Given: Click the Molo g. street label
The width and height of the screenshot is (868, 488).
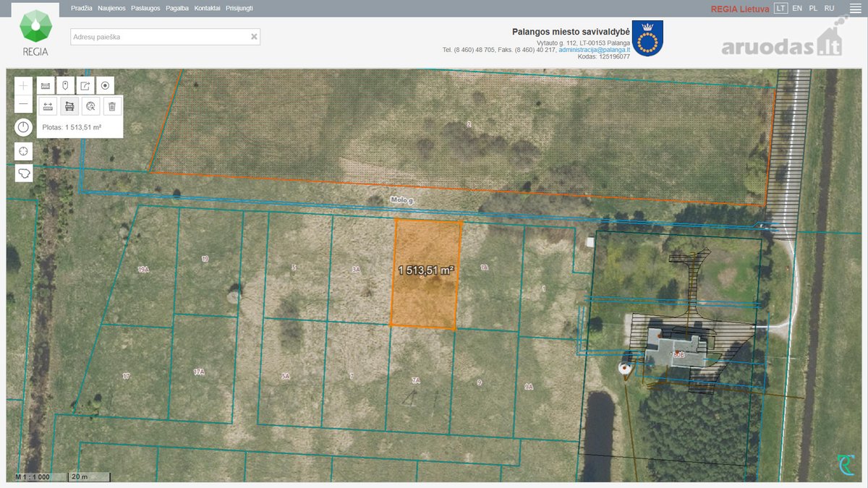Looking at the screenshot, I should pyautogui.click(x=401, y=200).
